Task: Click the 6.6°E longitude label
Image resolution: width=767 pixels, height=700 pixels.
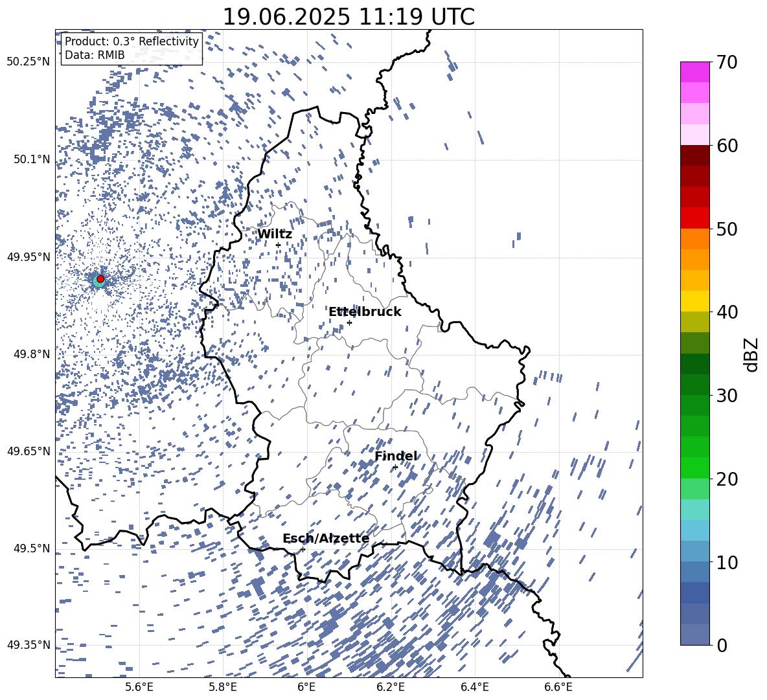Action: coord(558,687)
